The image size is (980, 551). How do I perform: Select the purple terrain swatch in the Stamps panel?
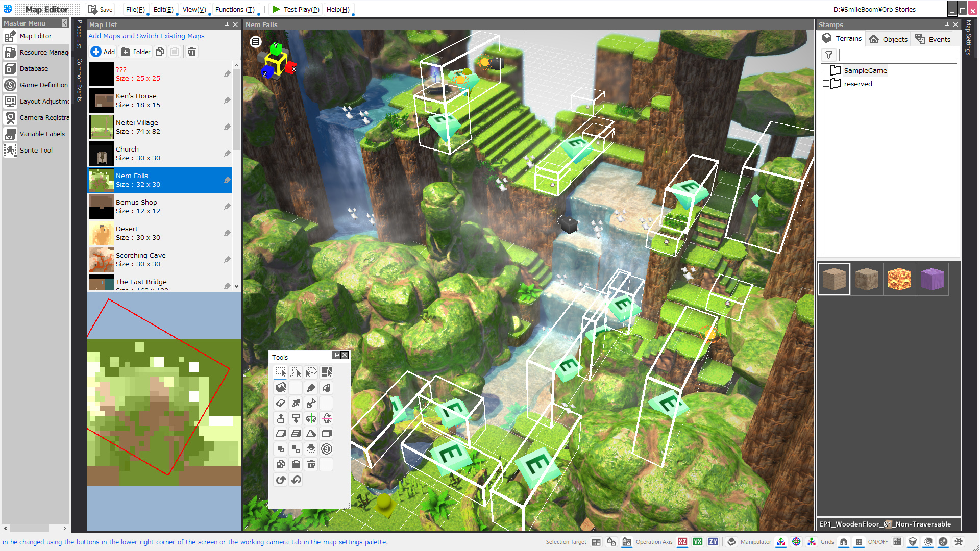(x=933, y=279)
